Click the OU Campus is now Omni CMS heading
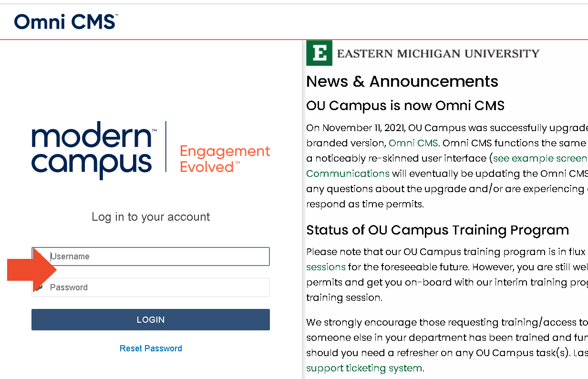Viewport: 588px width, 379px height. pyautogui.click(x=405, y=105)
